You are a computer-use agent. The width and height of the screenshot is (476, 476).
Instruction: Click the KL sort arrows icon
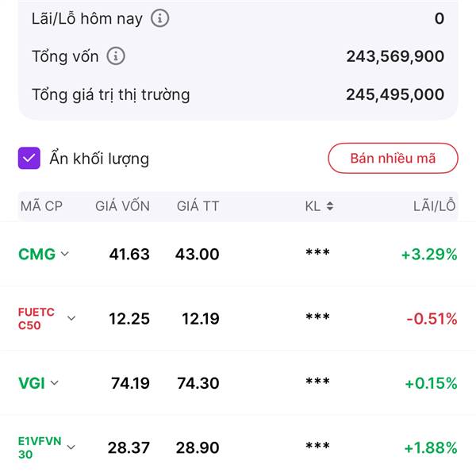[330, 206]
